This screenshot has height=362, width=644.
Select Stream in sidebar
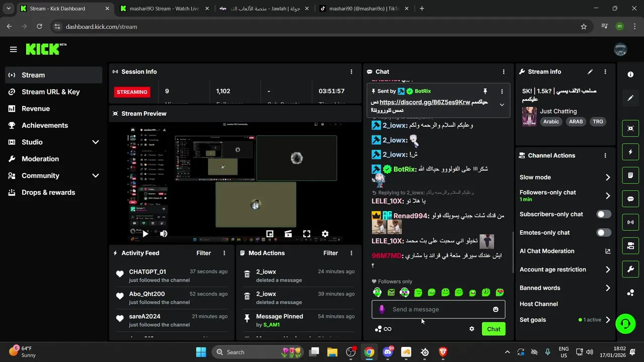pyautogui.click(x=53, y=75)
